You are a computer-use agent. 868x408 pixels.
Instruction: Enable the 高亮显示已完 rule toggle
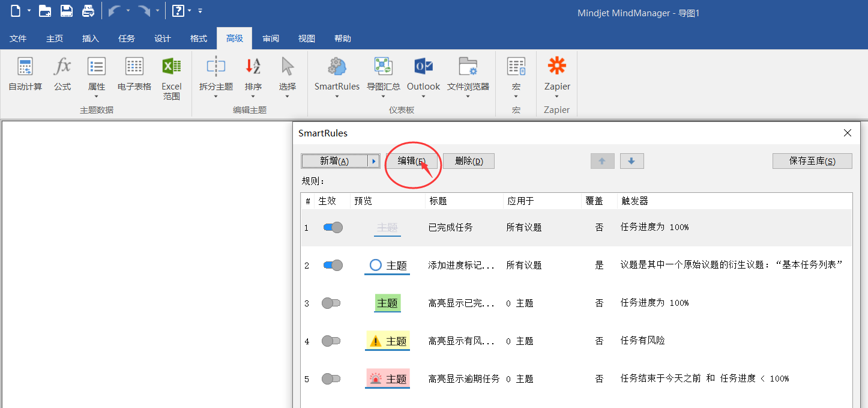click(x=331, y=303)
